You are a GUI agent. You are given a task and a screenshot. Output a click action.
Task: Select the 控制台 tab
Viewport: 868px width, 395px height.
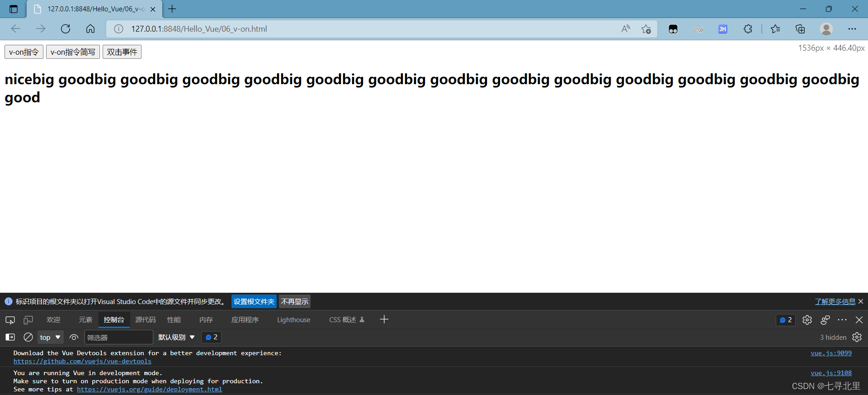coord(114,320)
